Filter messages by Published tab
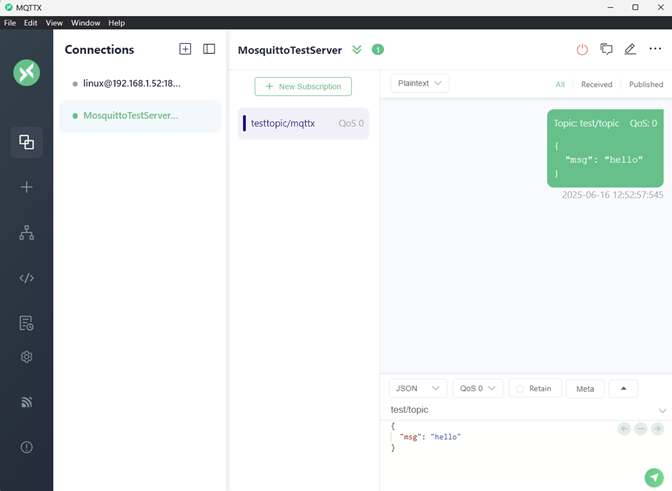 click(645, 85)
